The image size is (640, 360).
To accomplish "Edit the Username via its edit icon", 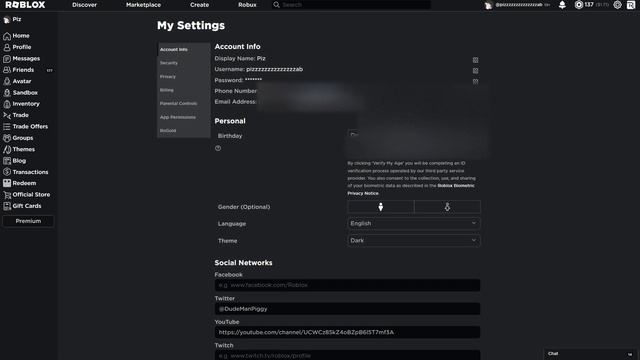I will pyautogui.click(x=476, y=71).
